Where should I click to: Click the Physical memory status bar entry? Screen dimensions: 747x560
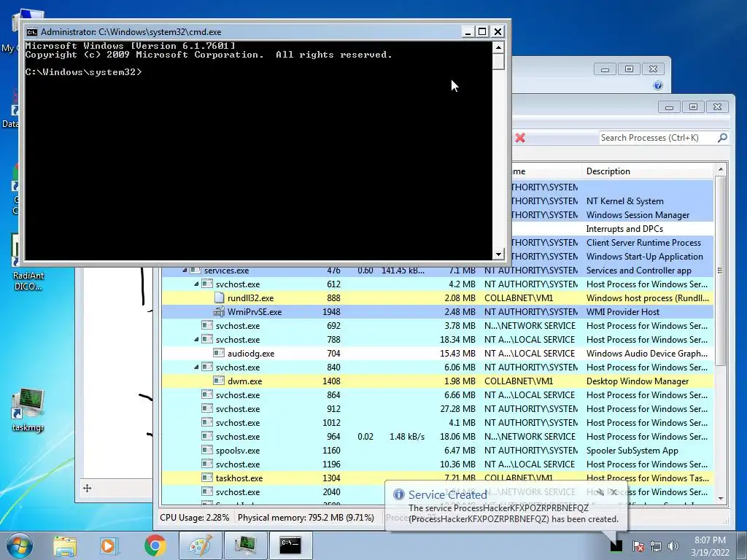click(306, 518)
